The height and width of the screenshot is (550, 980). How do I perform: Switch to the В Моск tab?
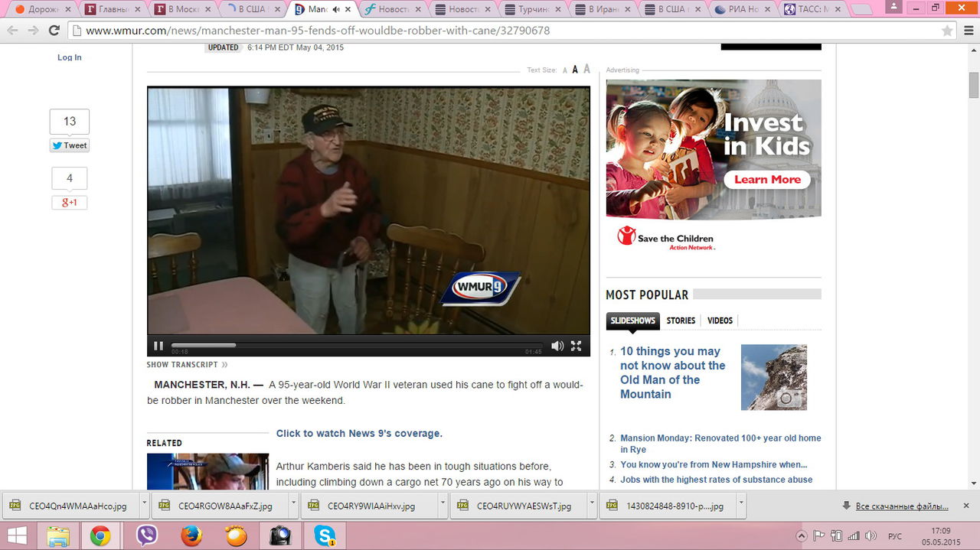[182, 9]
